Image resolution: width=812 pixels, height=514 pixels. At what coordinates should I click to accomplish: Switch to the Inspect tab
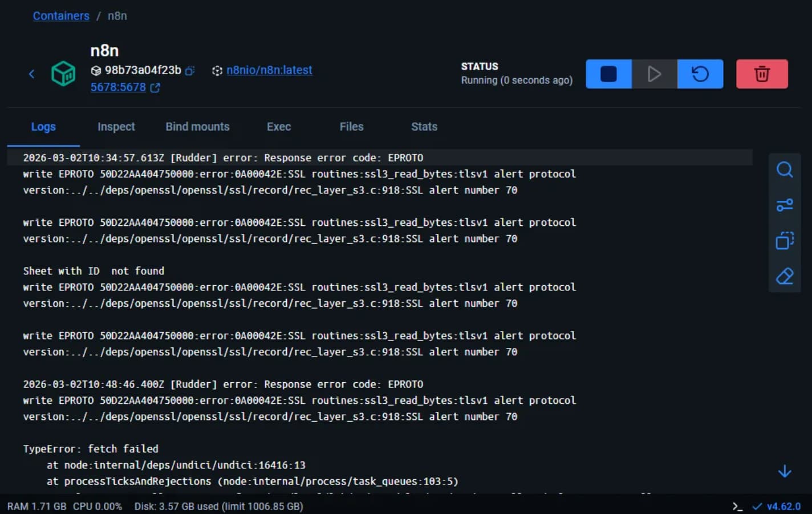(x=116, y=127)
